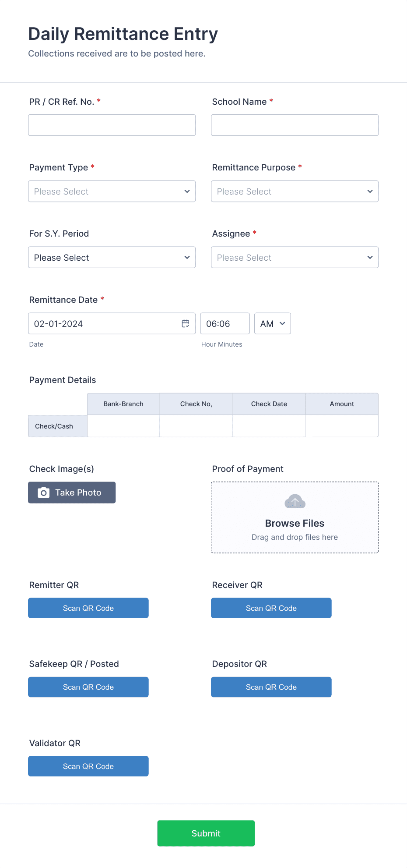Expand the Payment Type dropdown
Viewport: 407px width, 868px height.
pos(112,191)
